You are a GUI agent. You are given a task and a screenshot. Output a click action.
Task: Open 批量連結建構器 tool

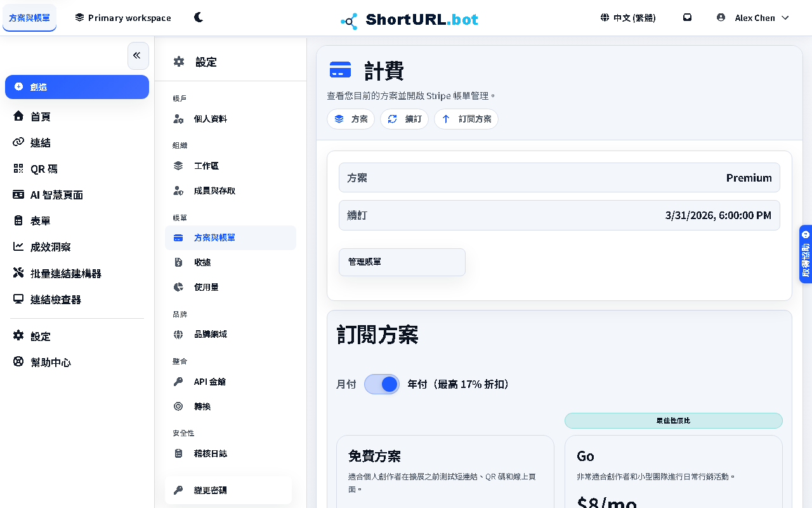pos(77,273)
